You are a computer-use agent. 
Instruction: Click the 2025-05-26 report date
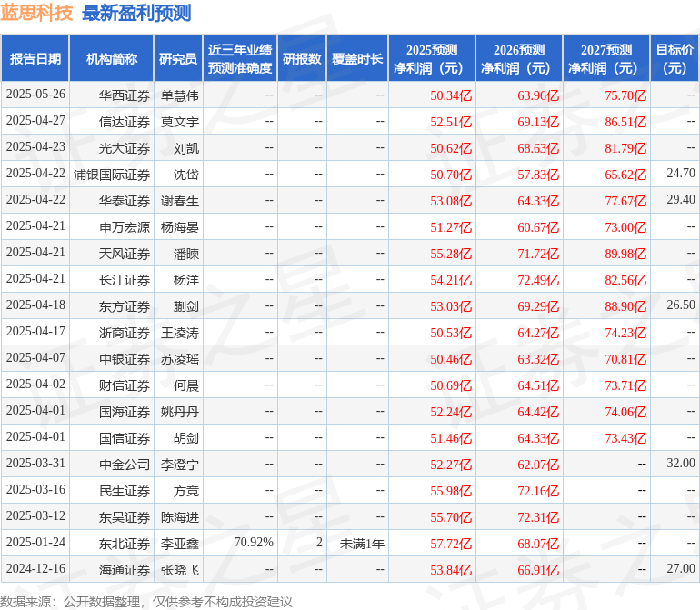tap(35, 94)
